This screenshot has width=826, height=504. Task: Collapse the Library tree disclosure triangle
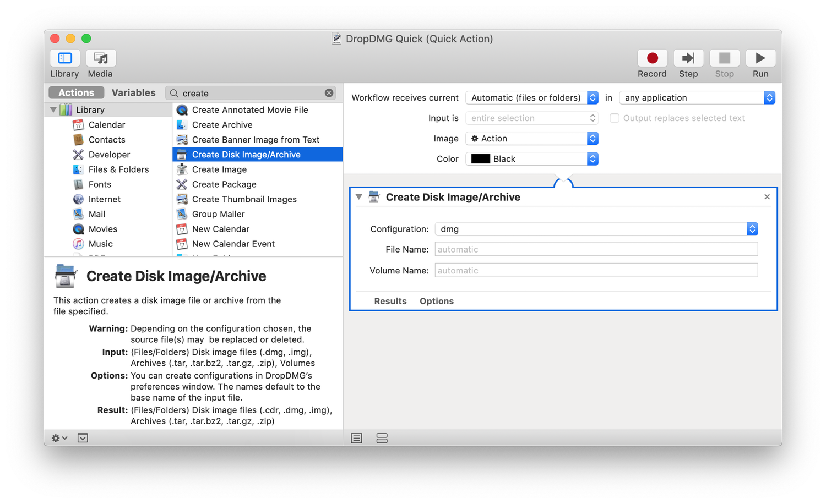point(53,110)
